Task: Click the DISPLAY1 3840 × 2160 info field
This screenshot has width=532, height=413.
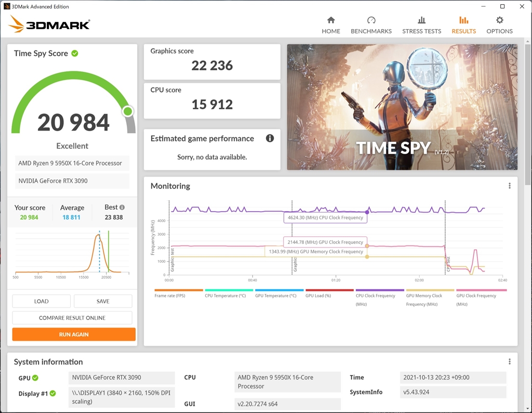Action: [x=122, y=397]
